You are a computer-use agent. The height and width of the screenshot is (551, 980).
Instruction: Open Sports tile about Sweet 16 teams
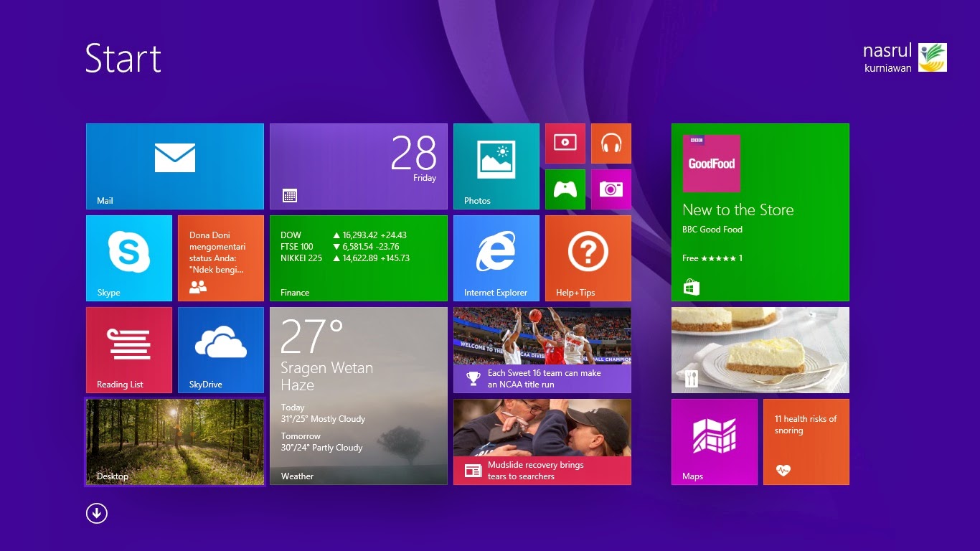542,350
